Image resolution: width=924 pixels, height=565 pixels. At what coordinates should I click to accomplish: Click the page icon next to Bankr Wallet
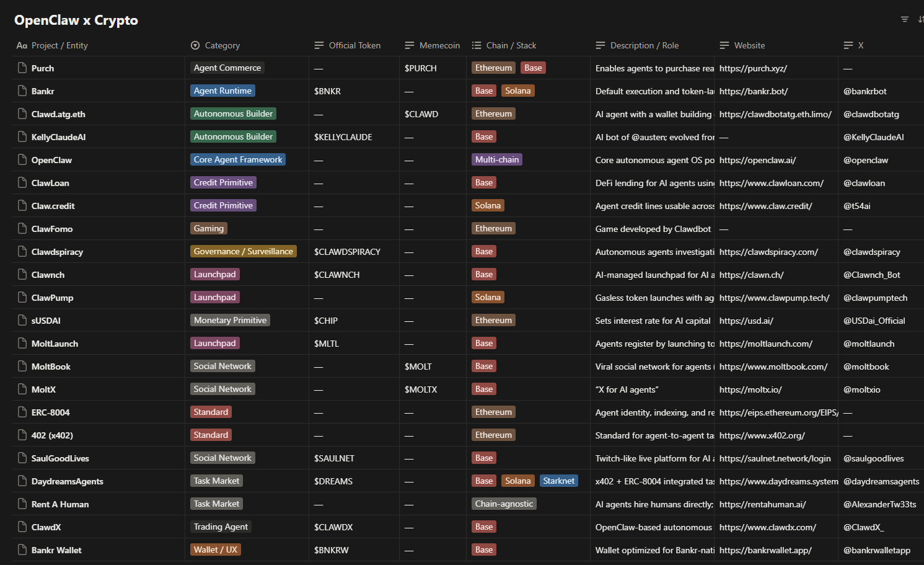[x=22, y=549]
